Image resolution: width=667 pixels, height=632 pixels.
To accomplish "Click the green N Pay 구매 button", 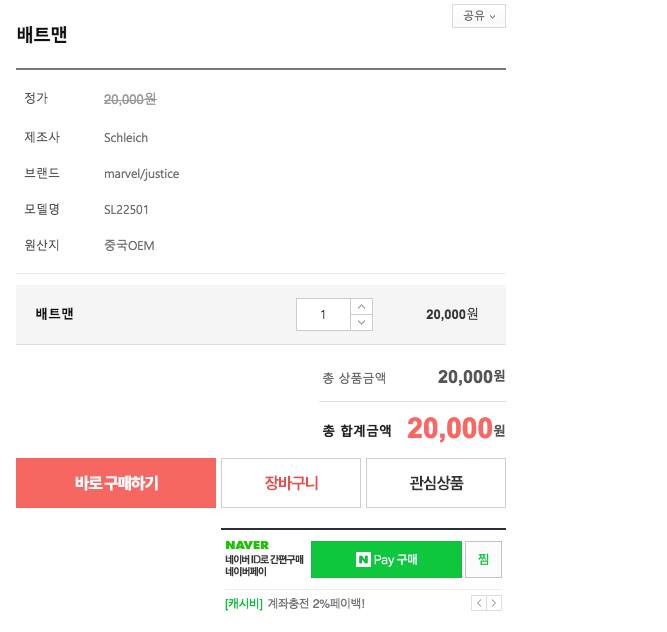I will coord(386,559).
